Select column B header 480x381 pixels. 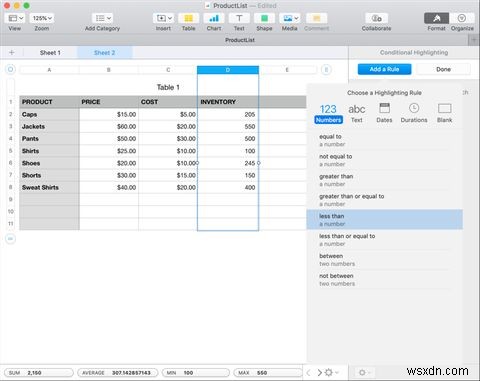109,70
